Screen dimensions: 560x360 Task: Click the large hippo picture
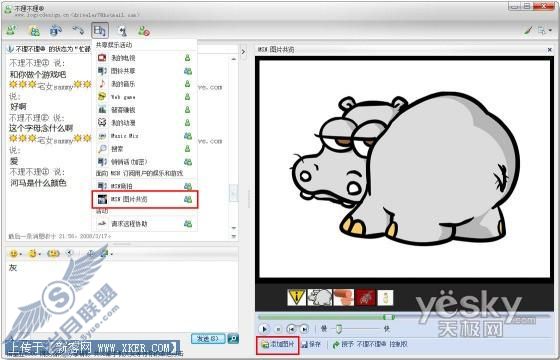coord(404,169)
